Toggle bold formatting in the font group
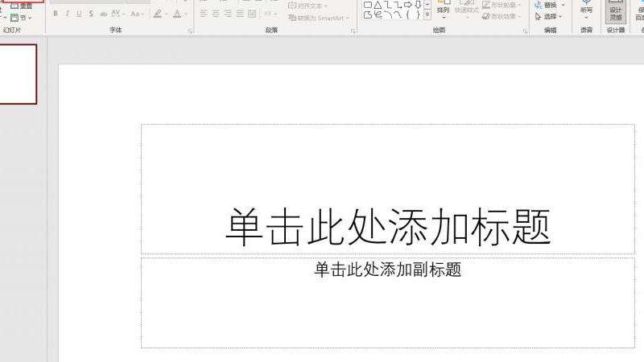 tap(56, 14)
